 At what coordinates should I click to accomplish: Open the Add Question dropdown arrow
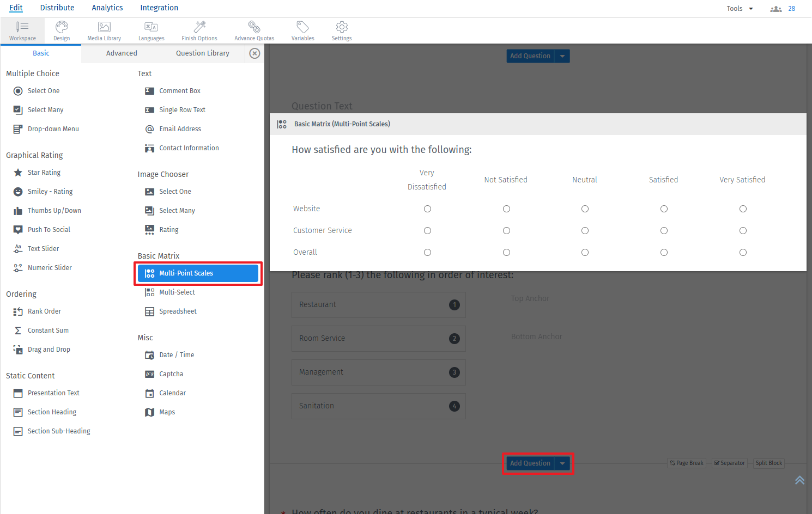click(x=562, y=463)
